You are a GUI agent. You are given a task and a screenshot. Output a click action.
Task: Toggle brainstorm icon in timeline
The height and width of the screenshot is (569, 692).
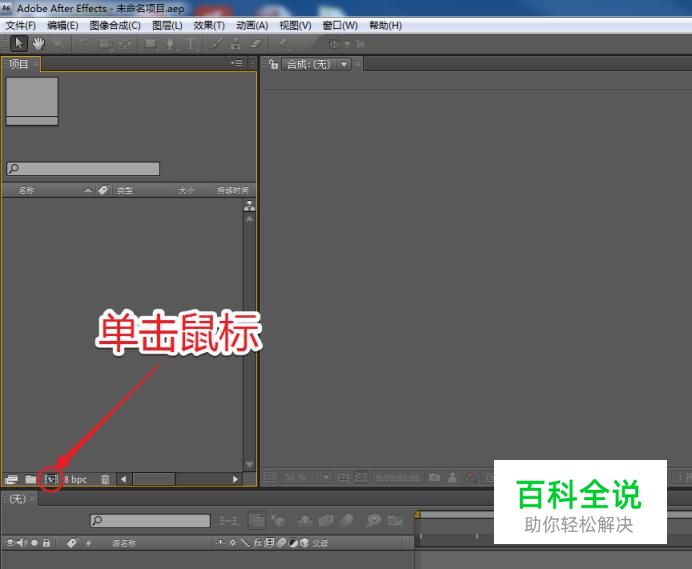point(373,520)
